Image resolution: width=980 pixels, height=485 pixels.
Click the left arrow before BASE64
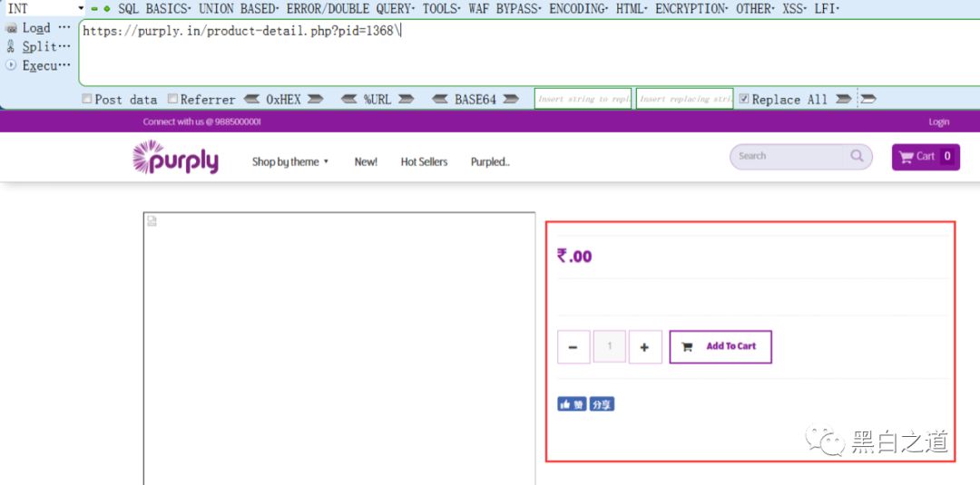click(441, 99)
